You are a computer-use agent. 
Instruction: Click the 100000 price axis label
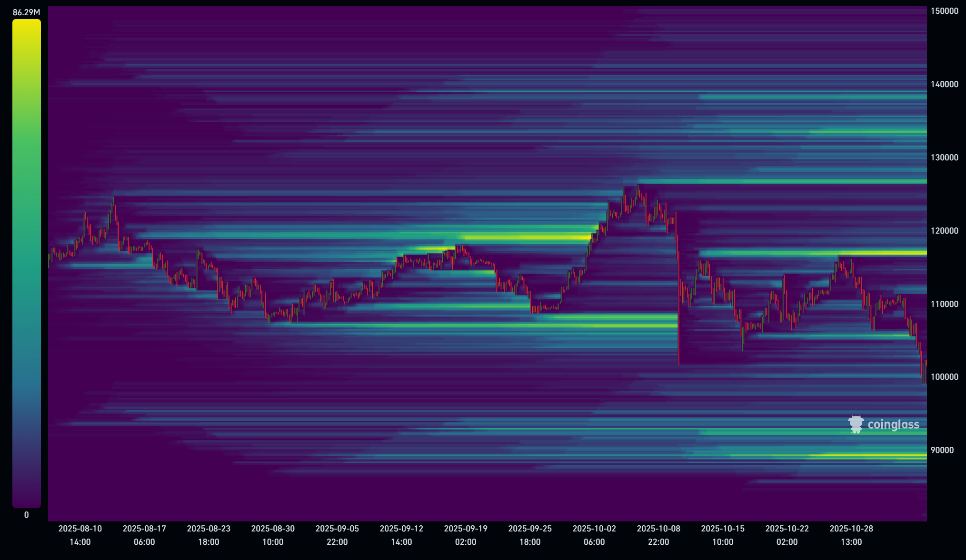944,377
